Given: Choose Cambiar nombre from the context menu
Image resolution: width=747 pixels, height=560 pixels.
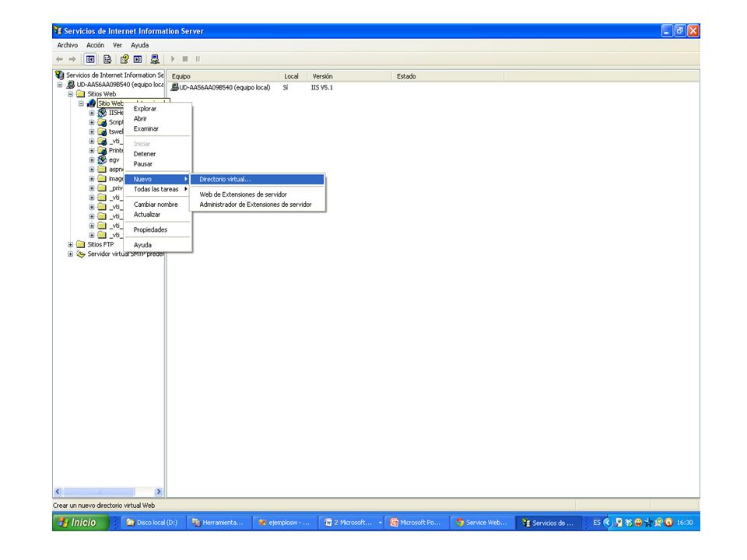Looking at the screenshot, I should [x=158, y=205].
